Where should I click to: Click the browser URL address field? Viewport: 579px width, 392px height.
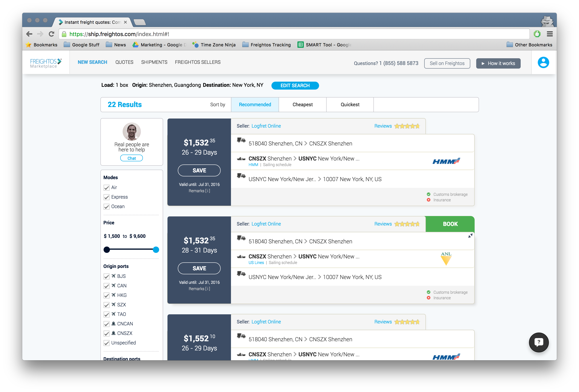[x=294, y=34]
